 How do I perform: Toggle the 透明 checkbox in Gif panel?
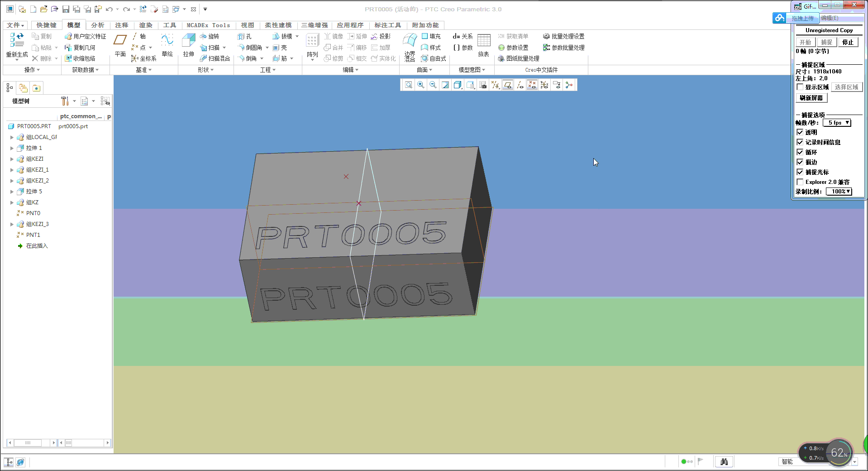800,132
